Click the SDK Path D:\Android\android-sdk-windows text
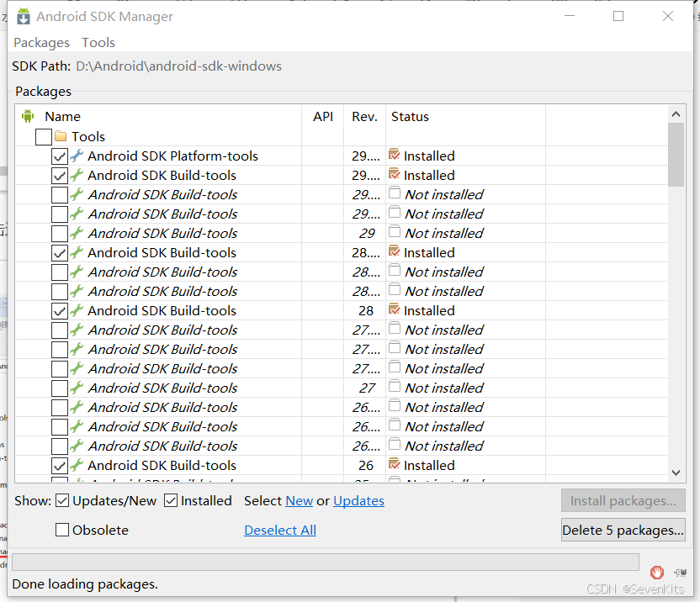This screenshot has height=602, width=700. [x=178, y=66]
